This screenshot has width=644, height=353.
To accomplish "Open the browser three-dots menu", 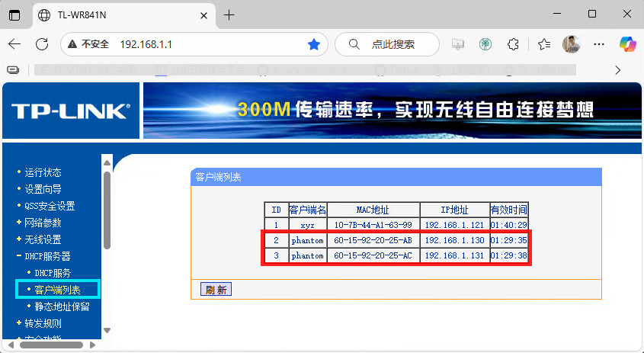I will coord(599,44).
